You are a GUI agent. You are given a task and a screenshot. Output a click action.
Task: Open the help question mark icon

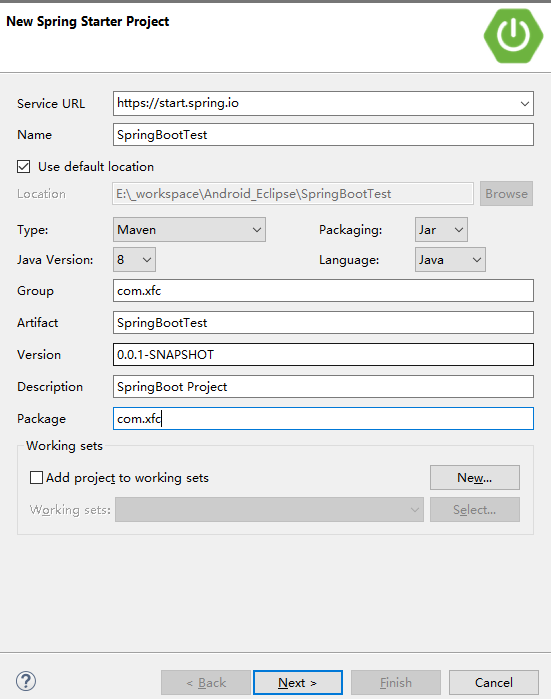26,681
